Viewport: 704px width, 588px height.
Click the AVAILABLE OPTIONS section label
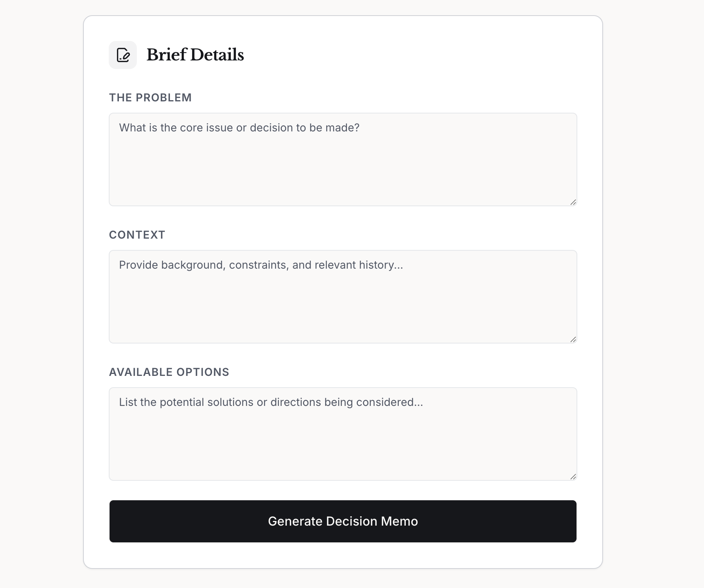coord(169,372)
